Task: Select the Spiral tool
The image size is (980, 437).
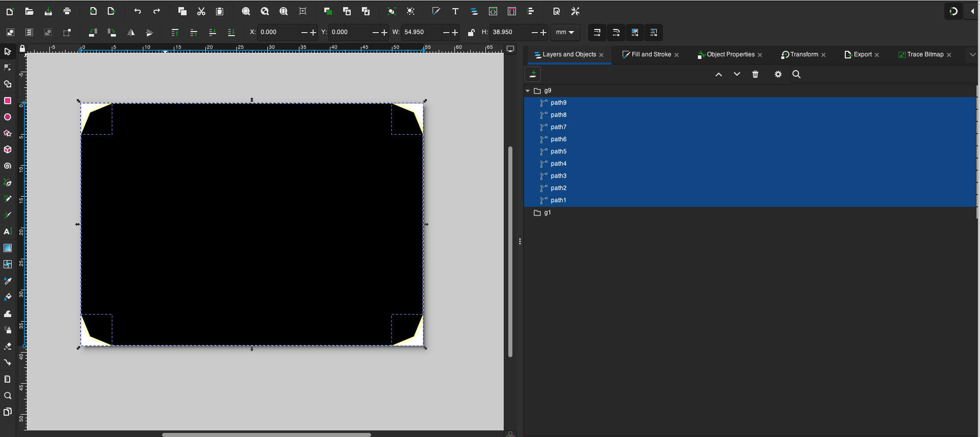Action: click(8, 166)
